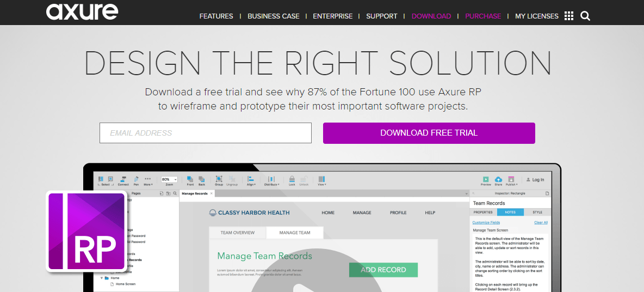Select the Pen tool icon
Viewport: 644px width, 292px height.
click(x=136, y=179)
